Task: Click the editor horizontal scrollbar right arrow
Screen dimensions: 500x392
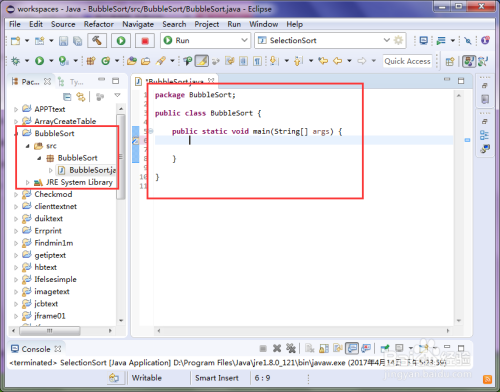Action: tap(448, 331)
